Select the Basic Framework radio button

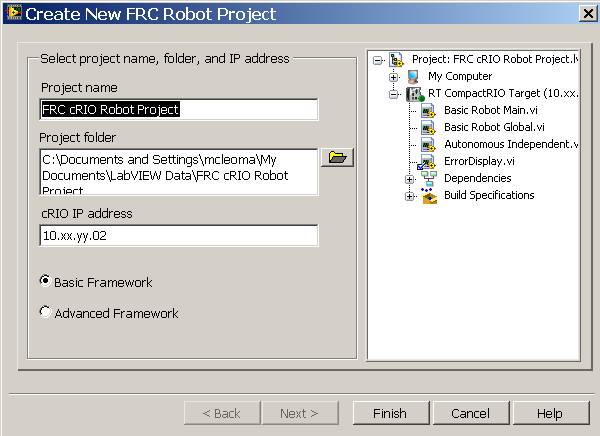[x=45, y=281]
